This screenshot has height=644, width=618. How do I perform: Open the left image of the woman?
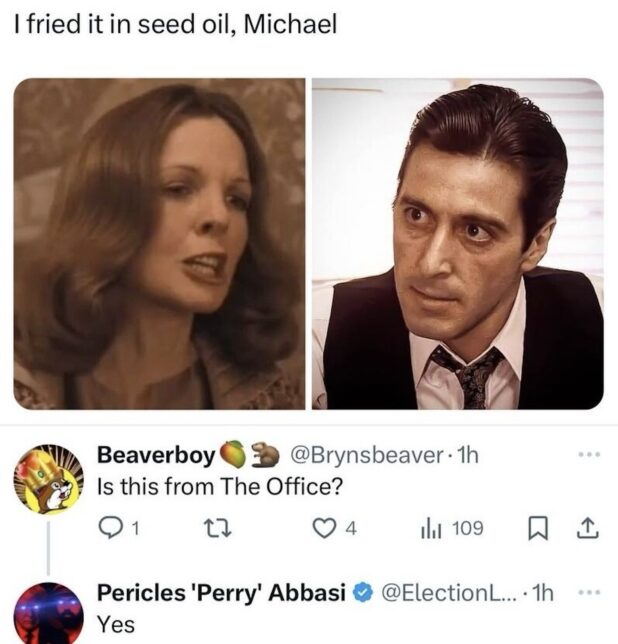159,243
